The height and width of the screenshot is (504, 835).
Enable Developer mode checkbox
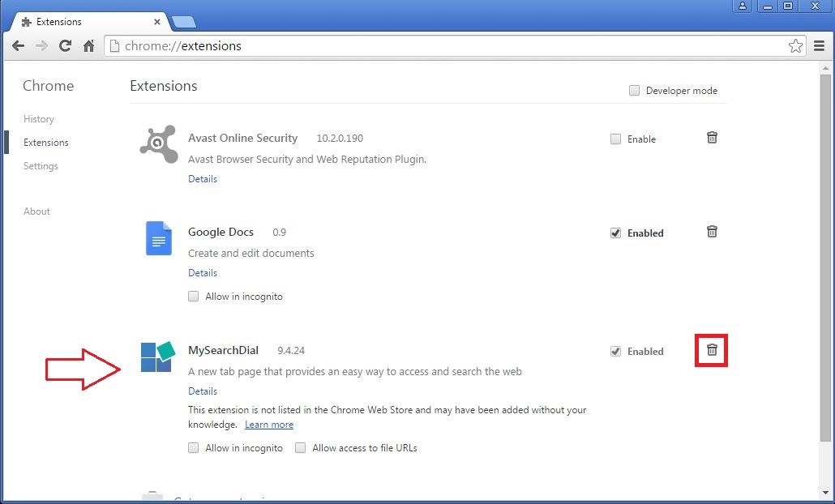634,91
